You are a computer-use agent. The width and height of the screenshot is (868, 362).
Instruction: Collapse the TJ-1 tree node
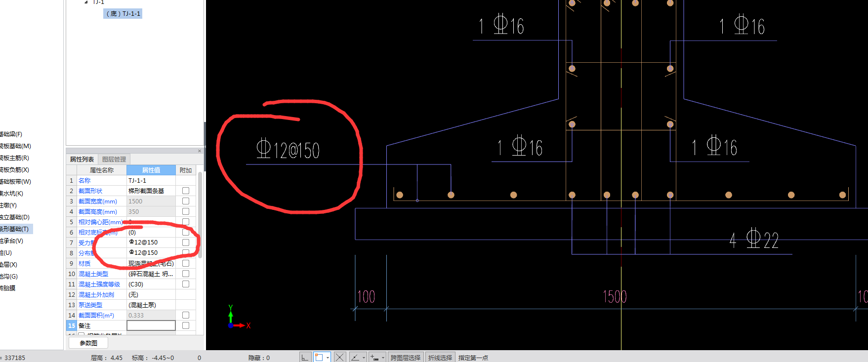pos(86,2)
